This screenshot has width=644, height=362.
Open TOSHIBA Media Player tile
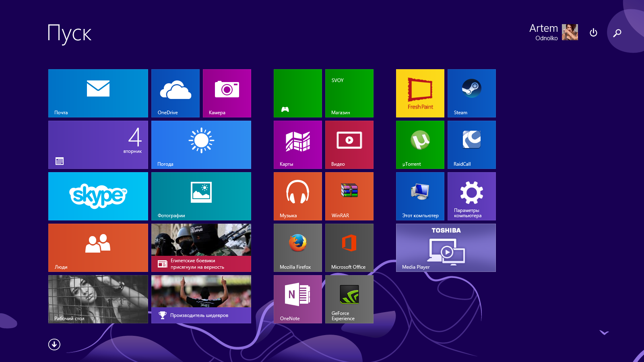point(446,248)
